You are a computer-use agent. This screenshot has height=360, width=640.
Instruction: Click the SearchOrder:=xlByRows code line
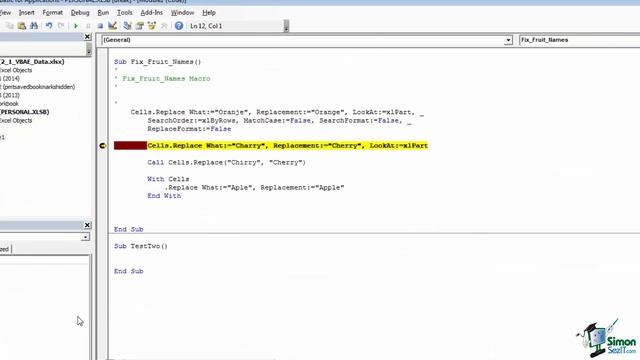point(280,120)
